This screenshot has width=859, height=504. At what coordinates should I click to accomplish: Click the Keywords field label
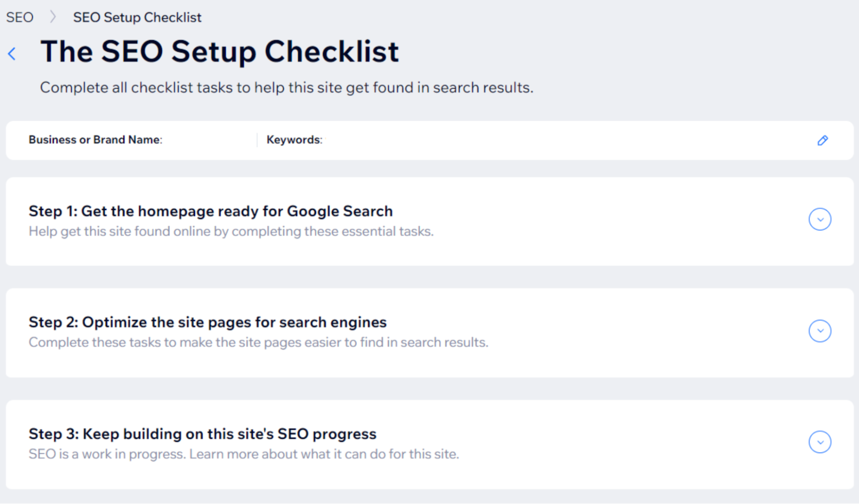pyautogui.click(x=294, y=140)
